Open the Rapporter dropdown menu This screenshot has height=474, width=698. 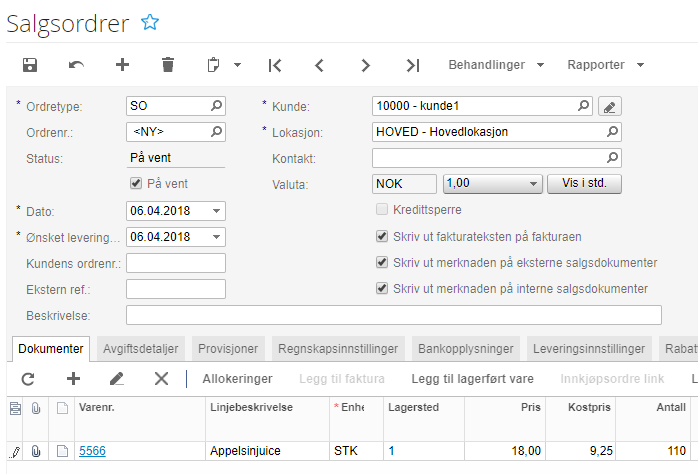pos(605,65)
